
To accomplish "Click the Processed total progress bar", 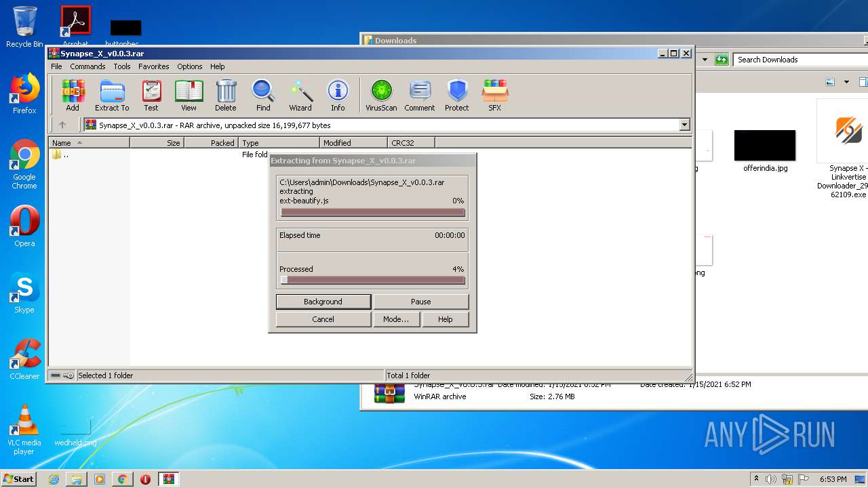I will coord(372,280).
